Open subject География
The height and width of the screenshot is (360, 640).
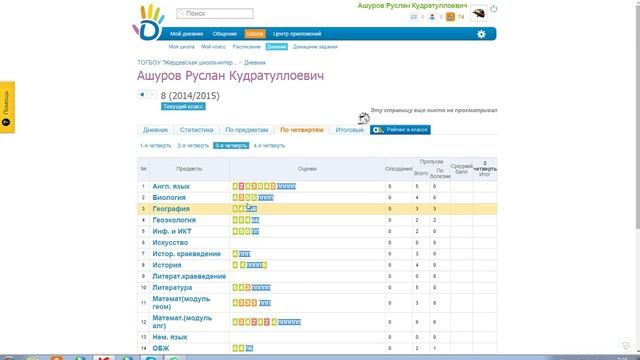pyautogui.click(x=171, y=209)
